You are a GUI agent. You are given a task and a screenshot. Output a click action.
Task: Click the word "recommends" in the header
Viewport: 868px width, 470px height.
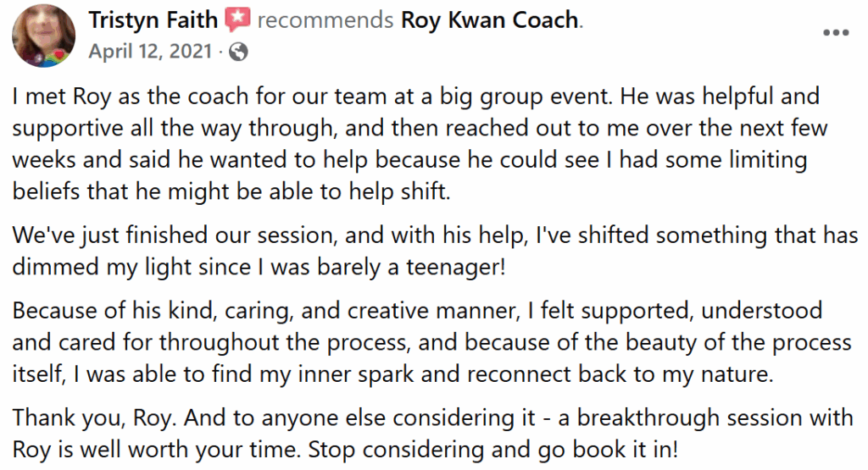tap(324, 19)
